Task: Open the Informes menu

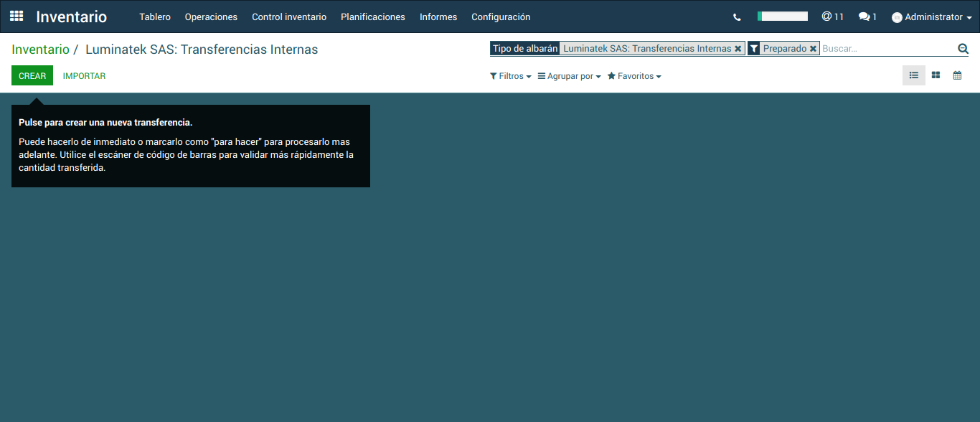Action: point(438,17)
